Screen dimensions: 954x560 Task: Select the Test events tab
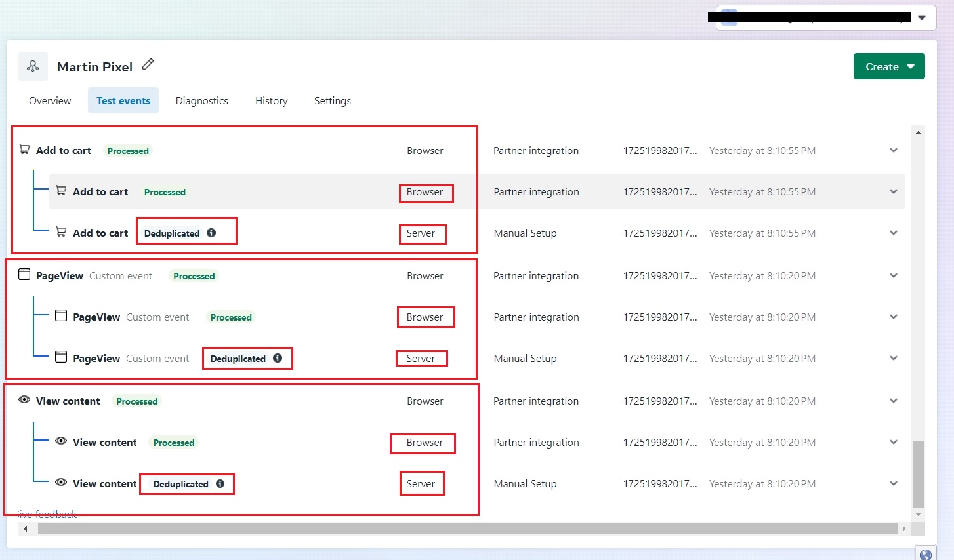pos(123,100)
